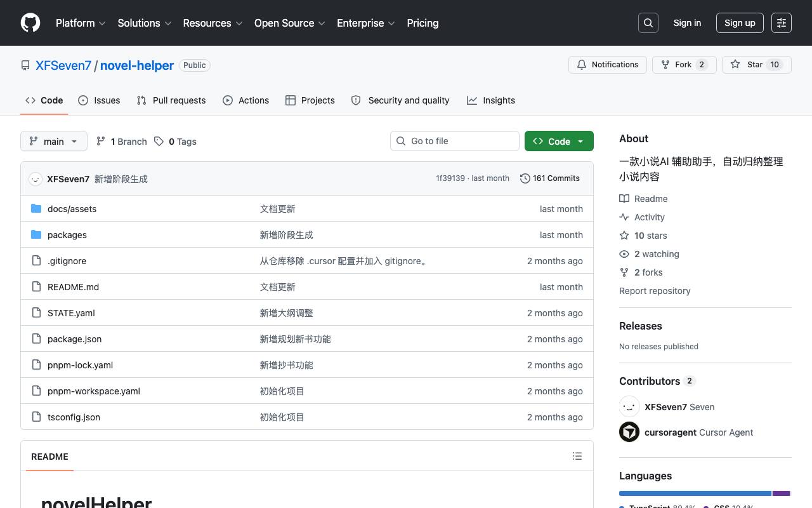This screenshot has width=812, height=508.
Task: Switch to the Issues tab
Action: tap(99, 100)
